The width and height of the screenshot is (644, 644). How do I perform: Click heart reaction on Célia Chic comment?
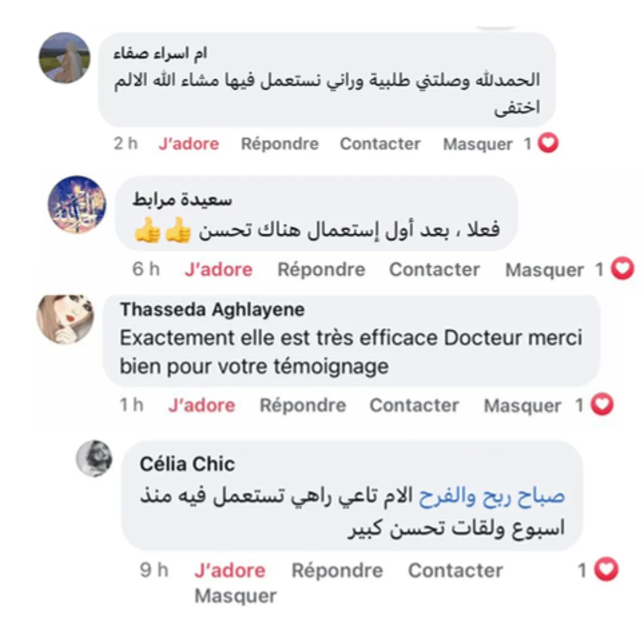606,569
